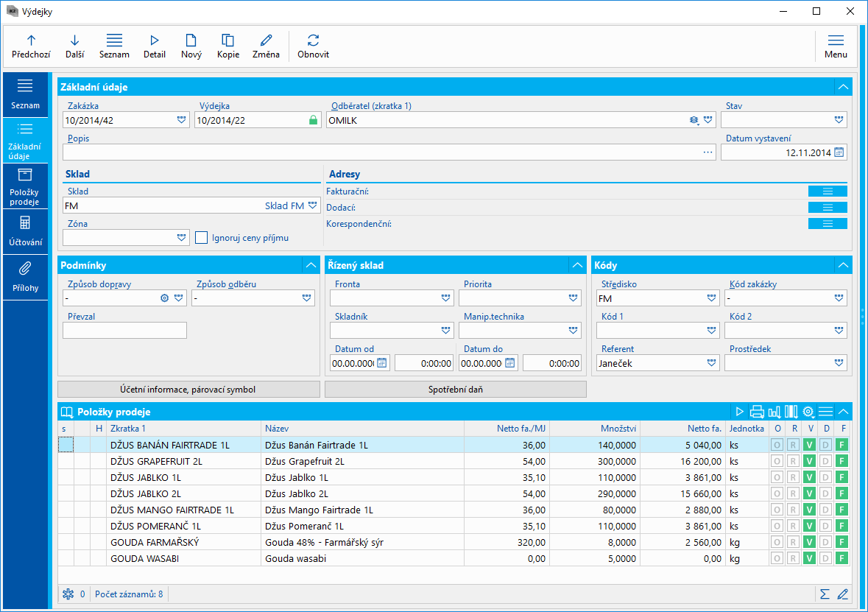
Task: Click the printer icon in Položky prodeje header
Action: (757, 412)
